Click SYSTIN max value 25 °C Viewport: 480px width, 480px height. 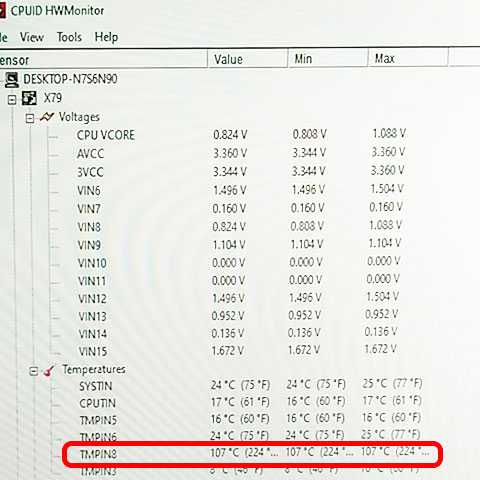(392, 383)
